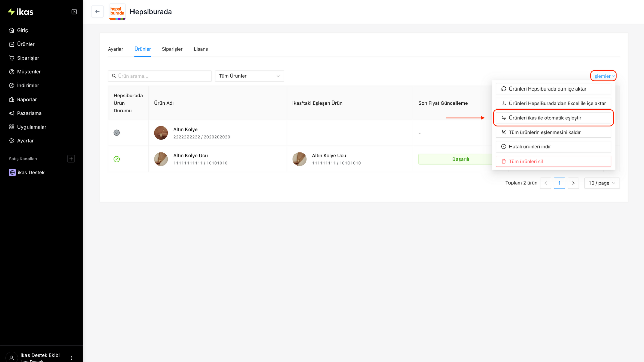This screenshot has width=644, height=362.
Task: Click the Altın Kolye Ucu Hepsiburada thumbnail
Action: coord(161,159)
